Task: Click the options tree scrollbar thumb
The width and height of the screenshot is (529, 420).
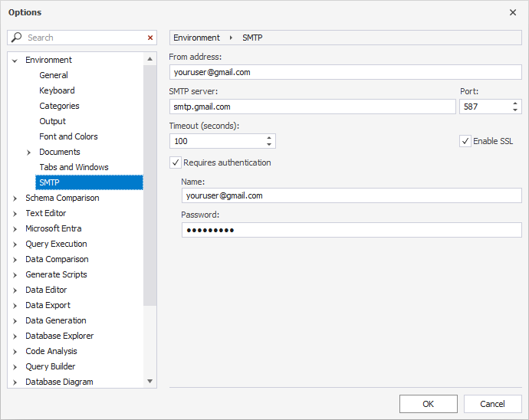Action: point(149,185)
